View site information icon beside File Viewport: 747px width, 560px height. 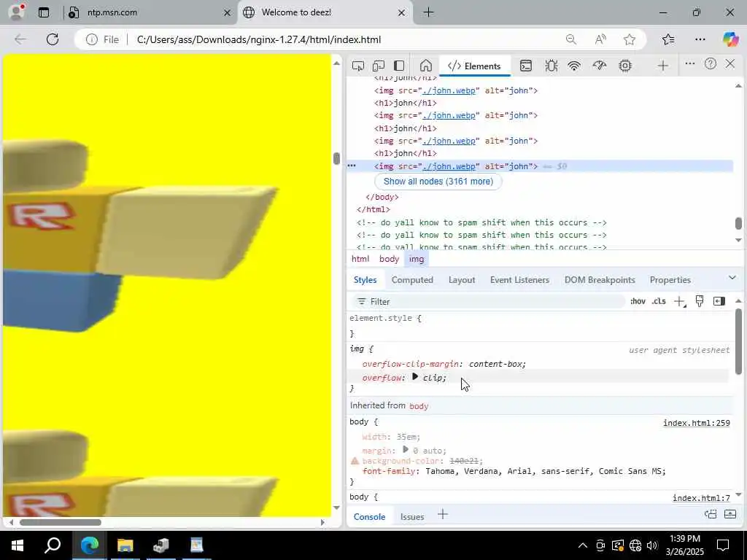91,39
